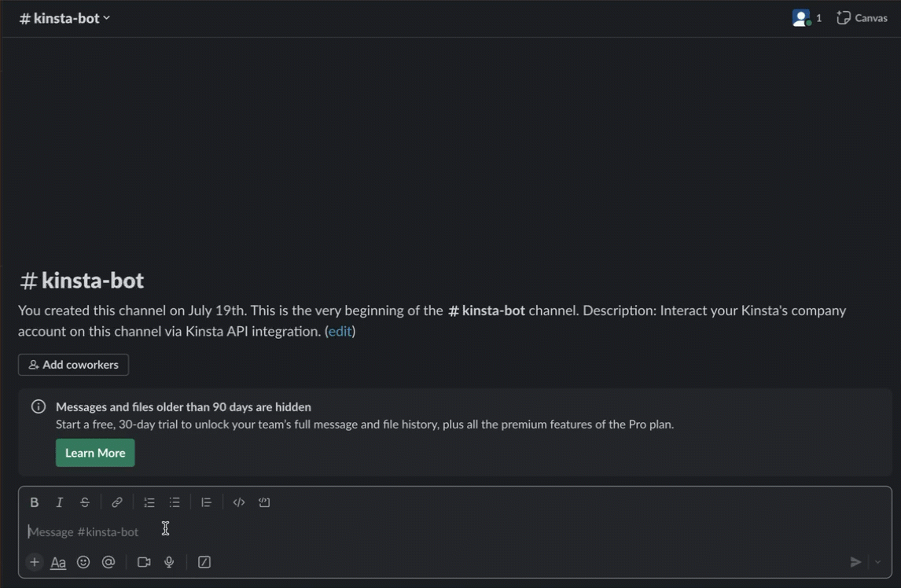This screenshot has width=901, height=588.
Task: Open slash command shortcuts
Action: [204, 562]
